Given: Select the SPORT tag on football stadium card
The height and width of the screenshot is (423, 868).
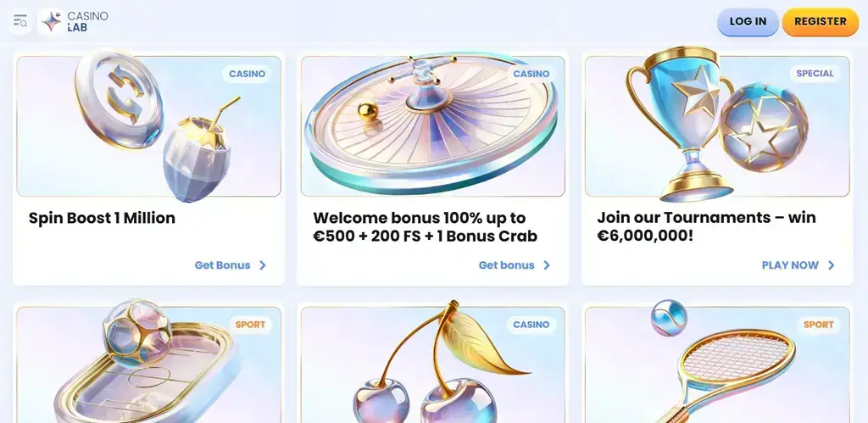Looking at the screenshot, I should click(250, 325).
